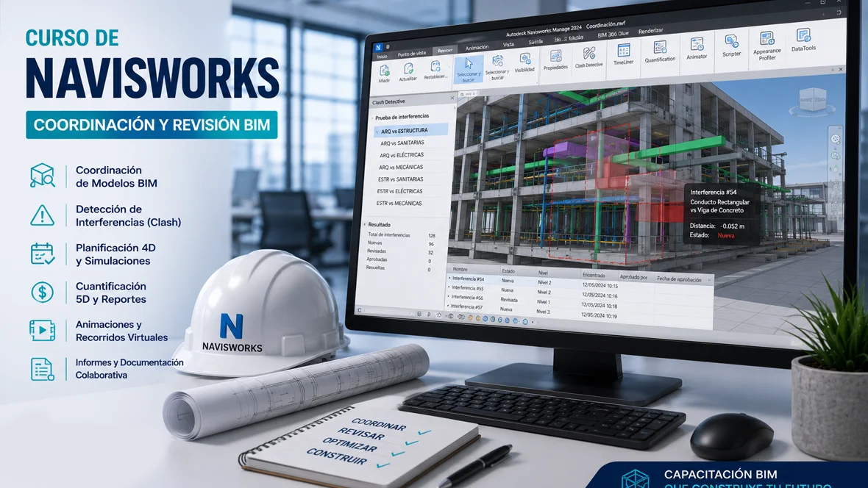868x488 pixels.
Task: Click the 12/05/2024 10:19 date cell
Action: 599,316
